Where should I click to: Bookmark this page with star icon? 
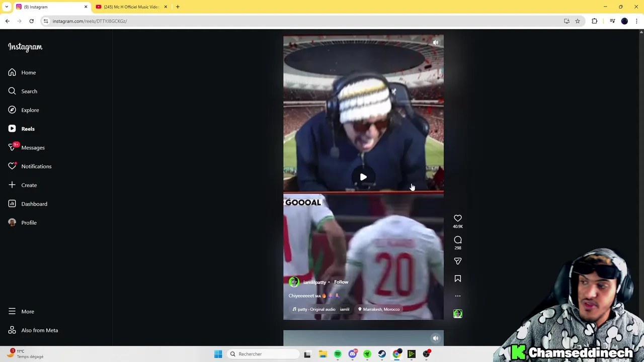(578, 21)
